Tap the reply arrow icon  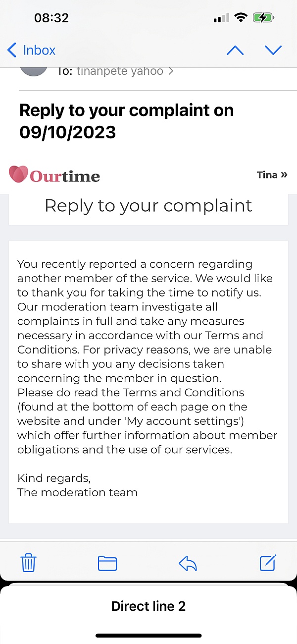[188, 563]
